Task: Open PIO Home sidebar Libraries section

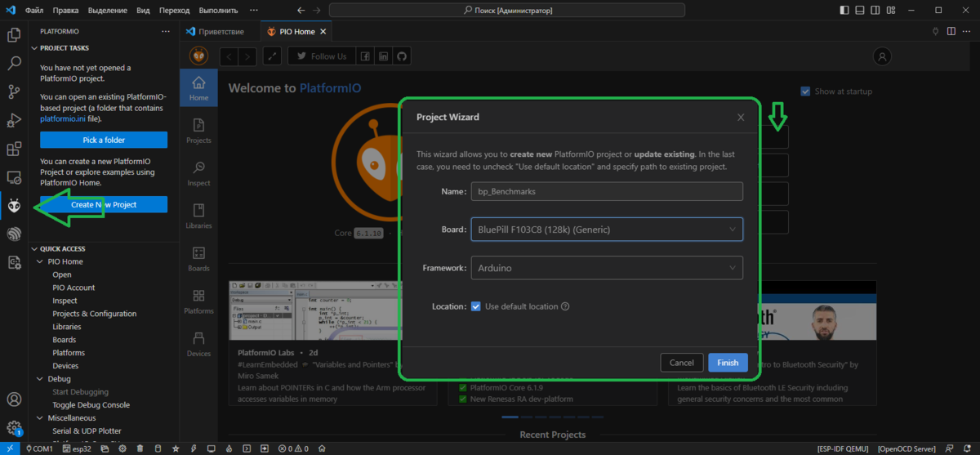Action: [198, 216]
